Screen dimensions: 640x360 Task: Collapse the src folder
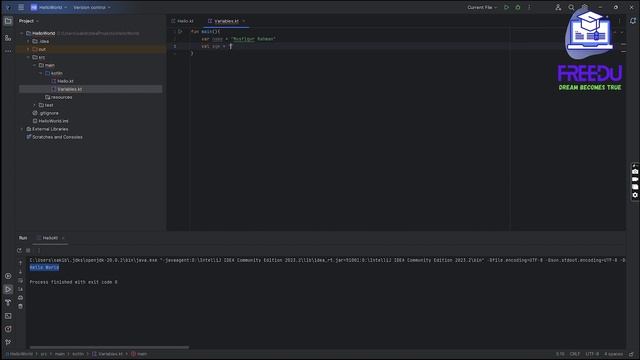click(x=29, y=58)
